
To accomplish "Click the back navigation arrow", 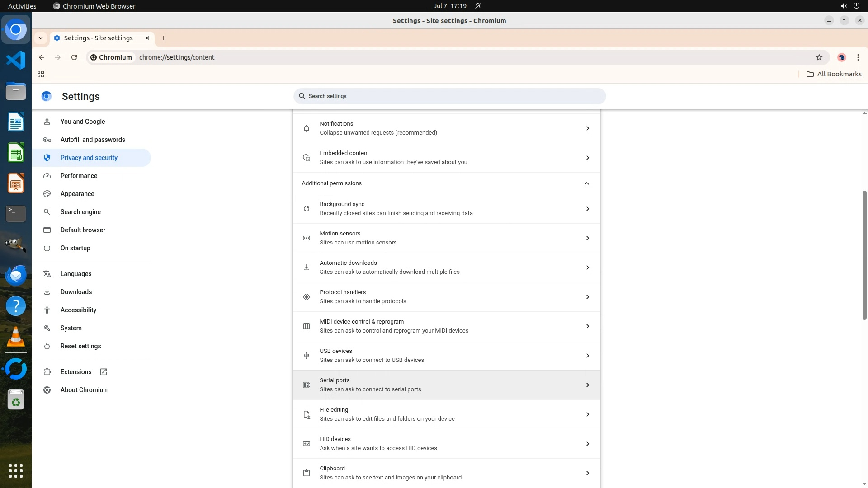I will point(42,57).
